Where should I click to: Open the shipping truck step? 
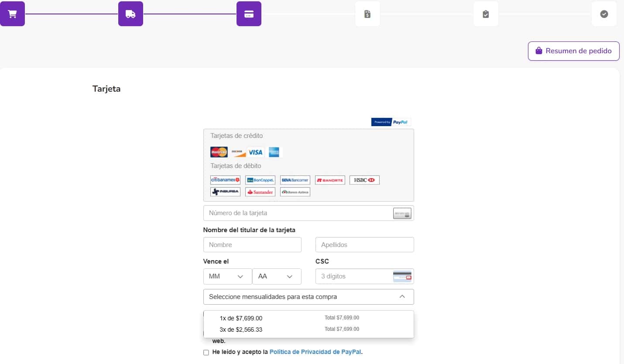pos(130,14)
